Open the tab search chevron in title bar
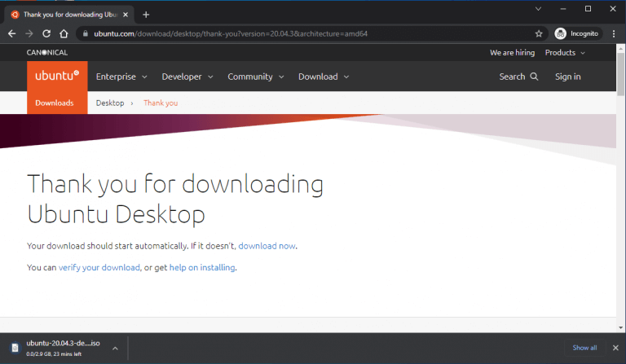The width and height of the screenshot is (626, 364). (538, 9)
